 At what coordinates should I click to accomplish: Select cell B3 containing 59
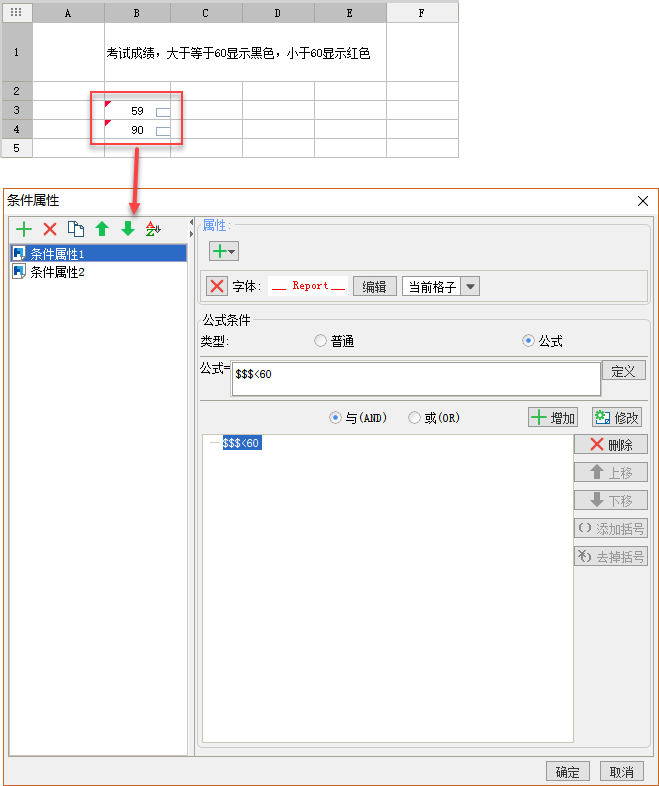pyautogui.click(x=137, y=110)
